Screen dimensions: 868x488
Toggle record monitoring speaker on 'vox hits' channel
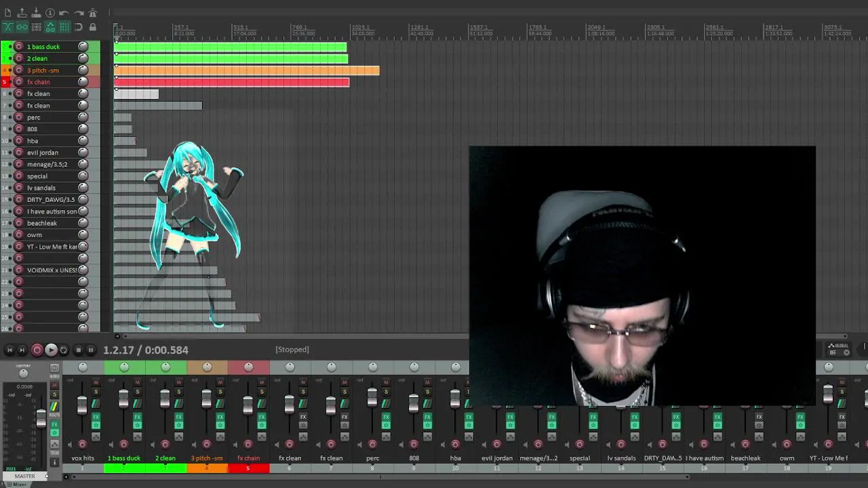point(70,445)
